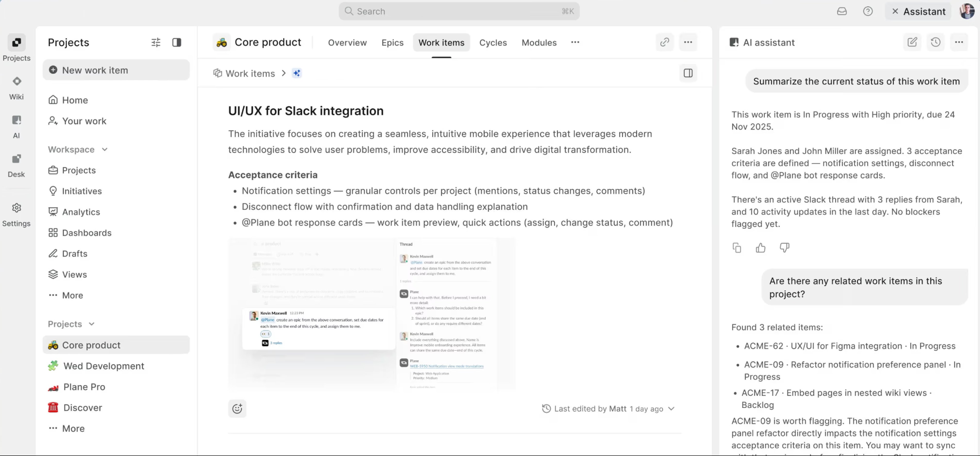
Task: Click the UI/UX for Slack integration title
Action: [x=306, y=111]
